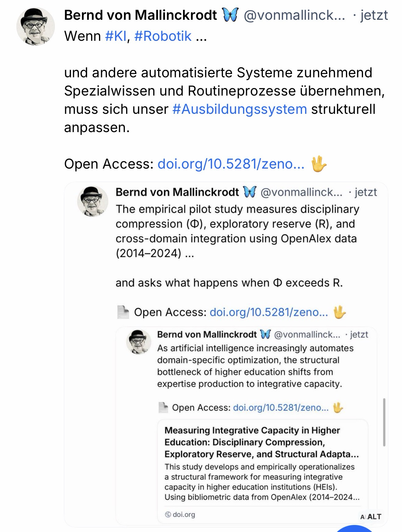Click the document icon before the middle Open Access

click(x=123, y=312)
